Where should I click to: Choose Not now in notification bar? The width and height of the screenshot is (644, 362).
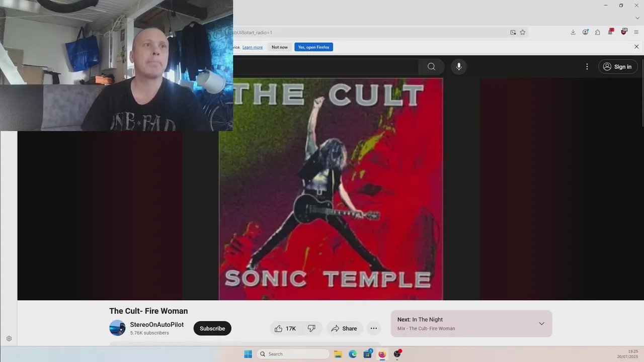tap(280, 47)
